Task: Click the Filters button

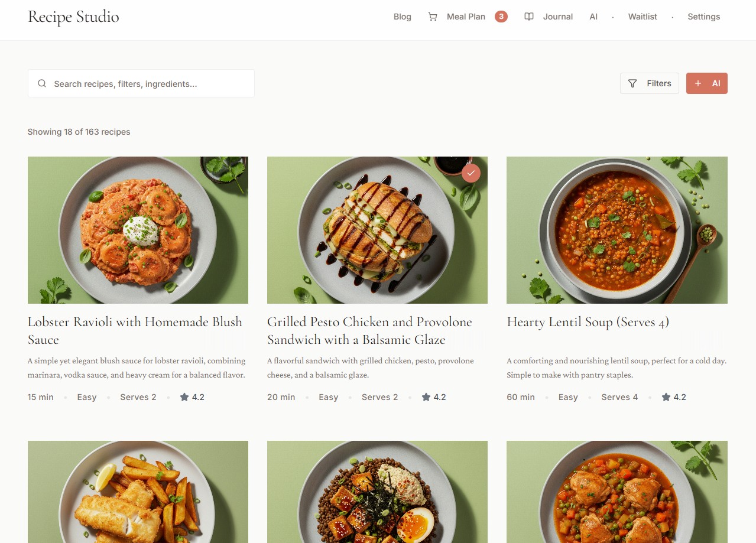Action: pos(650,83)
